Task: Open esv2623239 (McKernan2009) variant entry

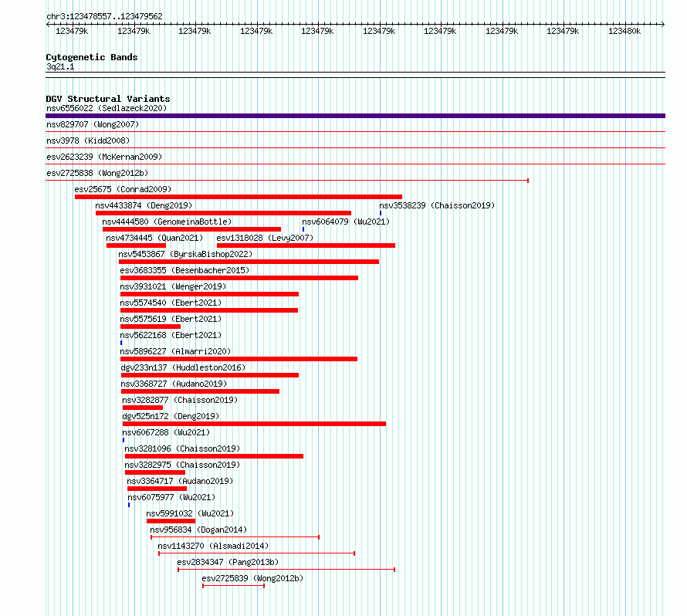Action: tap(104, 157)
